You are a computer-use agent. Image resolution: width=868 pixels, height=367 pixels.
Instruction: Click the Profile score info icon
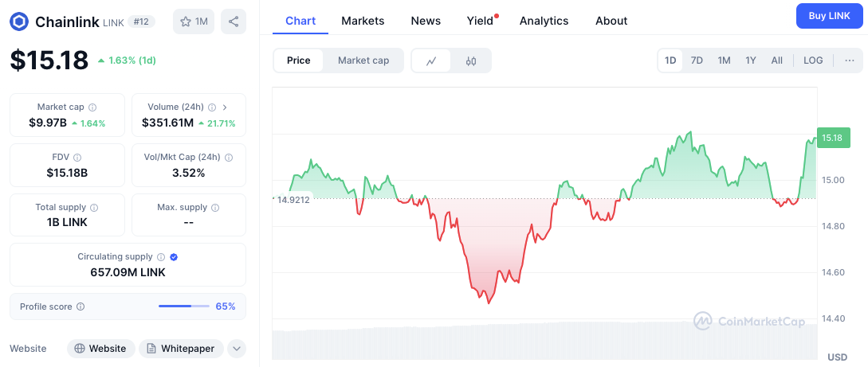click(81, 306)
